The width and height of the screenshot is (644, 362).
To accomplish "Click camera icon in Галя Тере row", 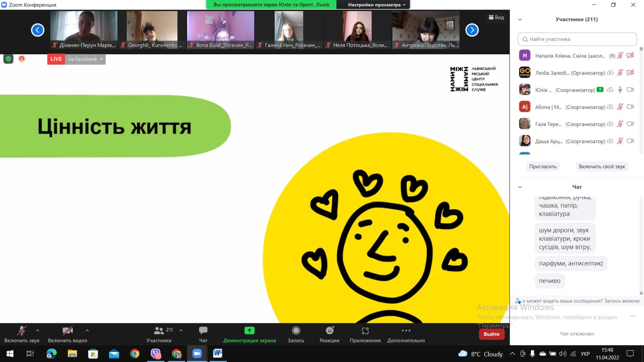I will coord(630,124).
